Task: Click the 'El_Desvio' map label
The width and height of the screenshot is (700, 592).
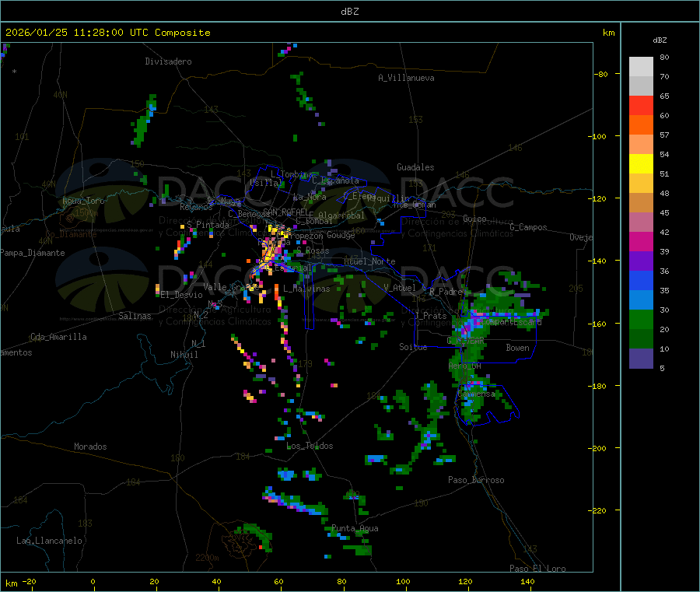Action: point(182,295)
